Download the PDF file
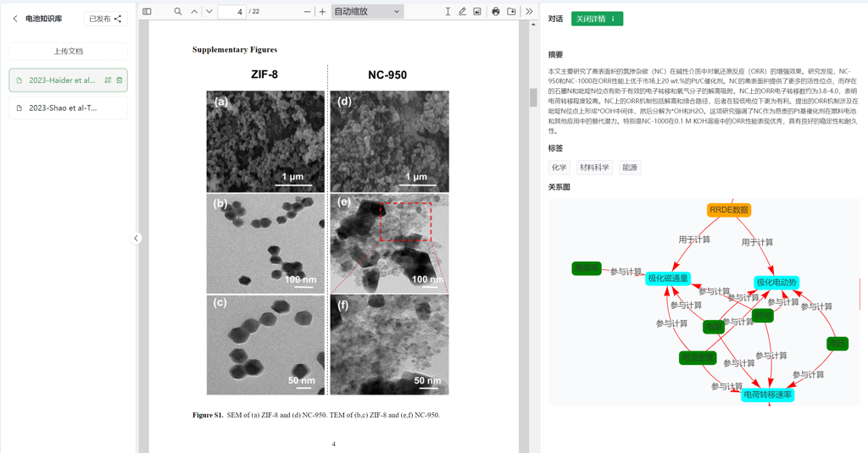 pyautogui.click(x=511, y=11)
